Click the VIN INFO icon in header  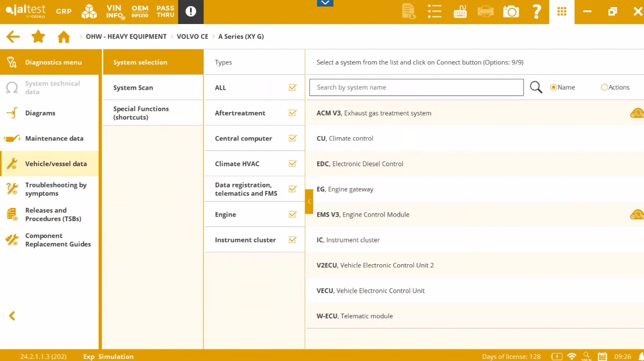[114, 11]
